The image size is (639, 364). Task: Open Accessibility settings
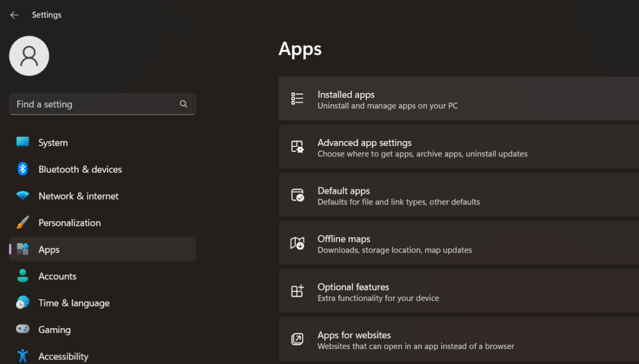[x=63, y=357]
